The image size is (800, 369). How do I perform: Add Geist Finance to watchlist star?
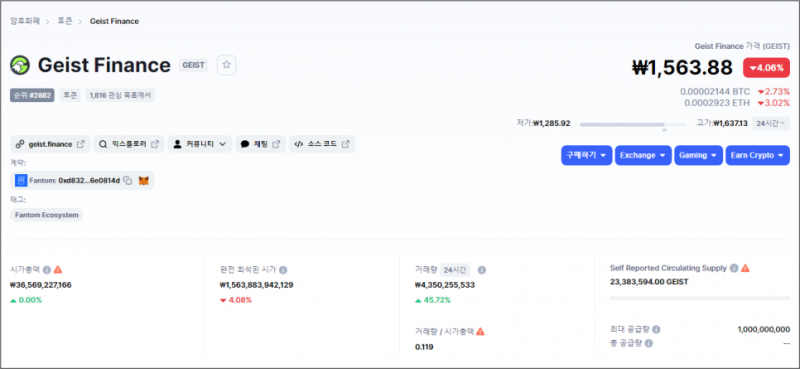click(x=227, y=65)
